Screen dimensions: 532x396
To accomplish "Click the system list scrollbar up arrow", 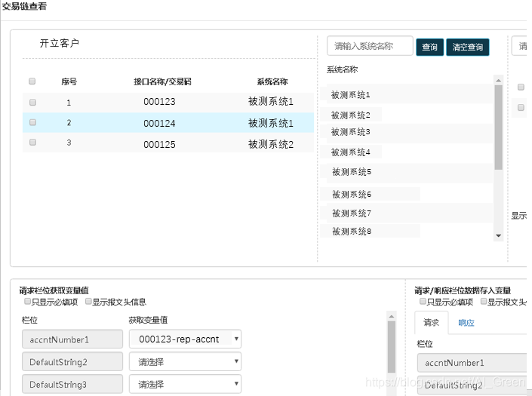I will click(x=498, y=80).
